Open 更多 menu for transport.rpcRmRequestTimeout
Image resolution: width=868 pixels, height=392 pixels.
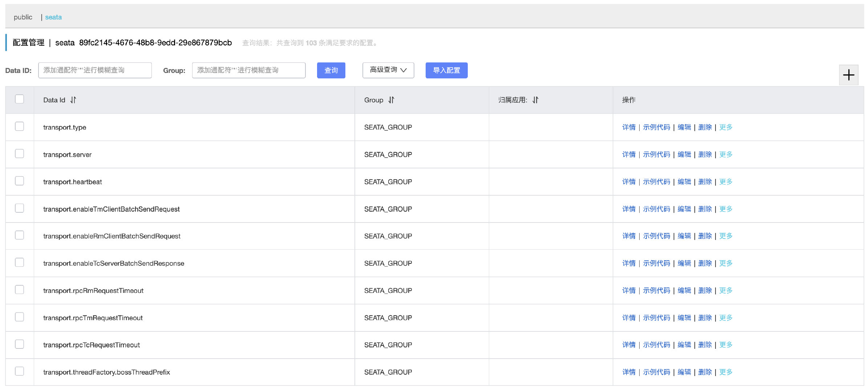[726, 290]
